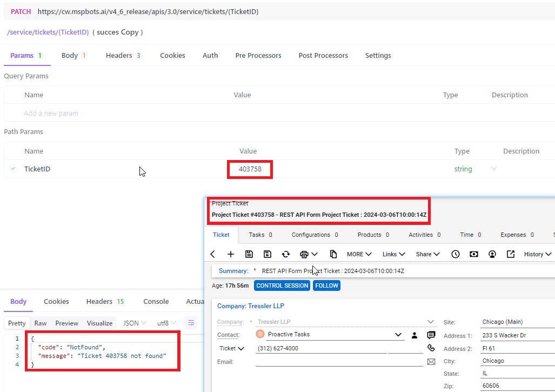Click the printer icon in the ticket toolbar

(304, 254)
